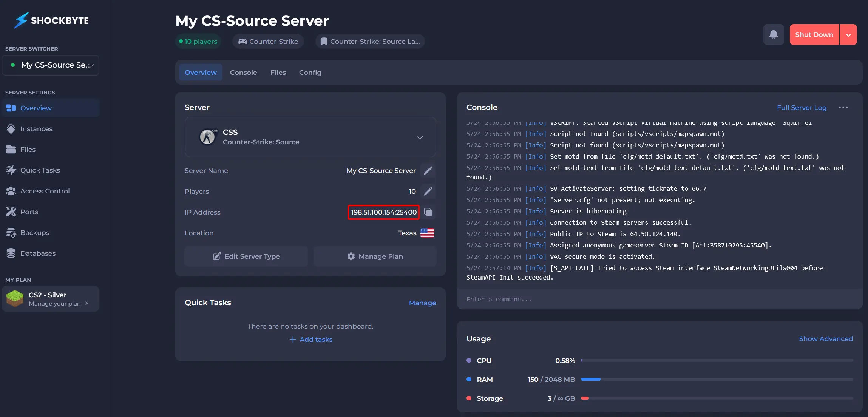The width and height of the screenshot is (868, 417).
Task: Click the CS2 - Silver plan grass block
Action: point(15,298)
